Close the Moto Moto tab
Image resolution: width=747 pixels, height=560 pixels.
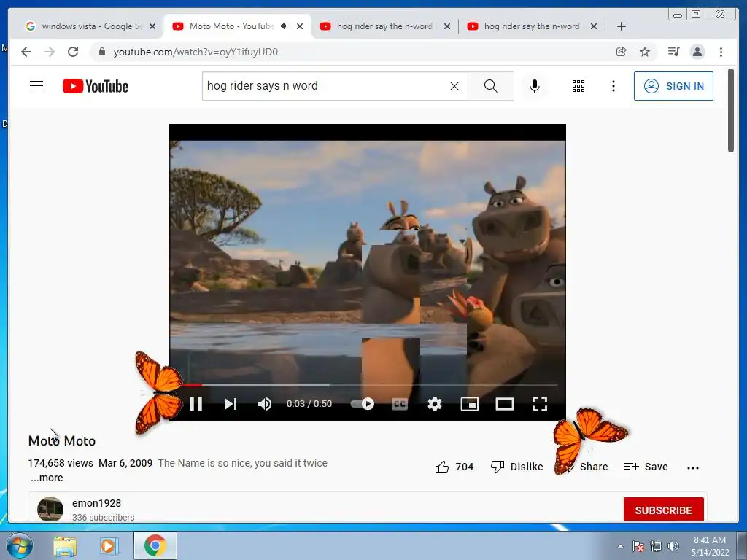click(x=300, y=26)
